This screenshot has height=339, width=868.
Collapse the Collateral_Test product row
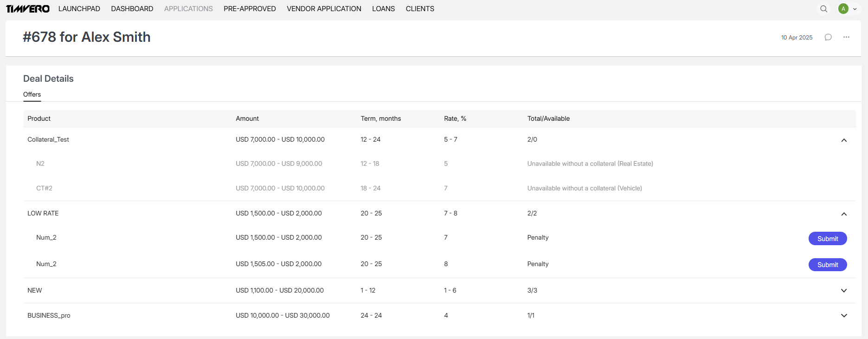click(844, 140)
